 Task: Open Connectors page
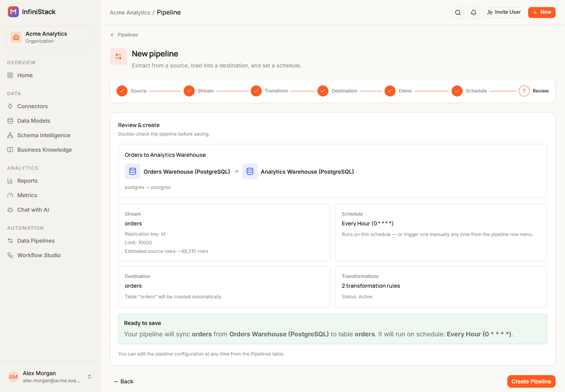[x=50, y=106]
